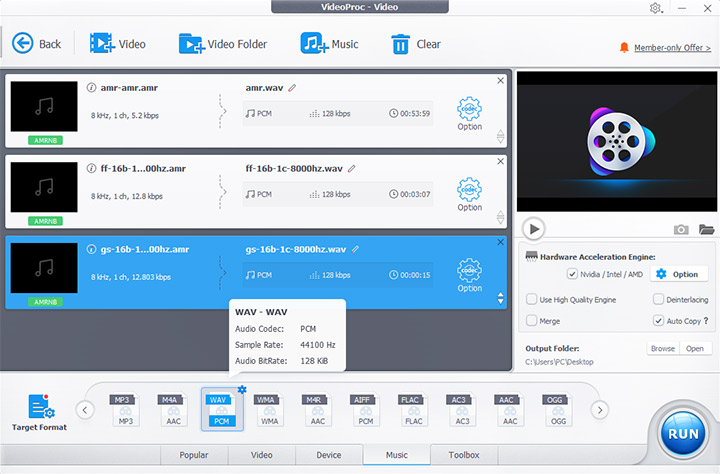Choose OGG output format
The image size is (720, 474).
click(x=558, y=410)
